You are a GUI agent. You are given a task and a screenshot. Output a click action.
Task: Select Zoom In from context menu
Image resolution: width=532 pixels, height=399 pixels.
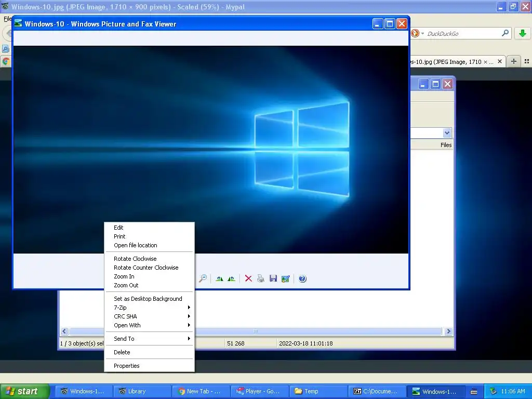tap(149, 276)
